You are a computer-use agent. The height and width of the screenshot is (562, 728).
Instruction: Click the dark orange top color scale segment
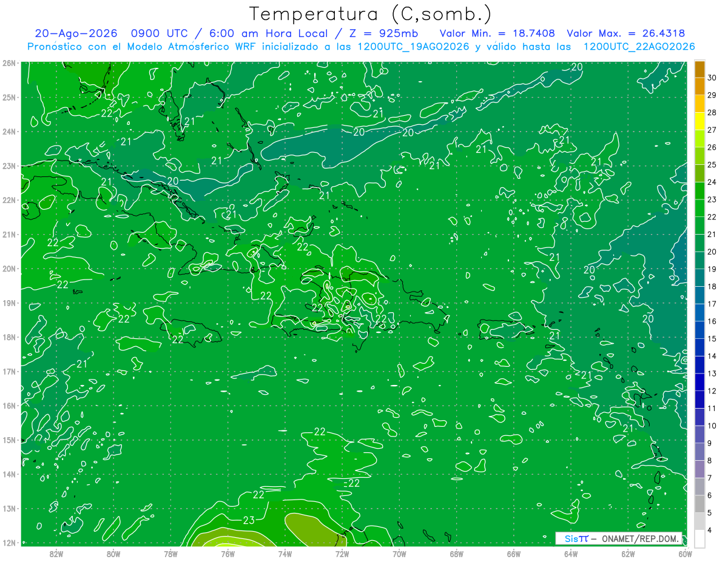pyautogui.click(x=699, y=69)
